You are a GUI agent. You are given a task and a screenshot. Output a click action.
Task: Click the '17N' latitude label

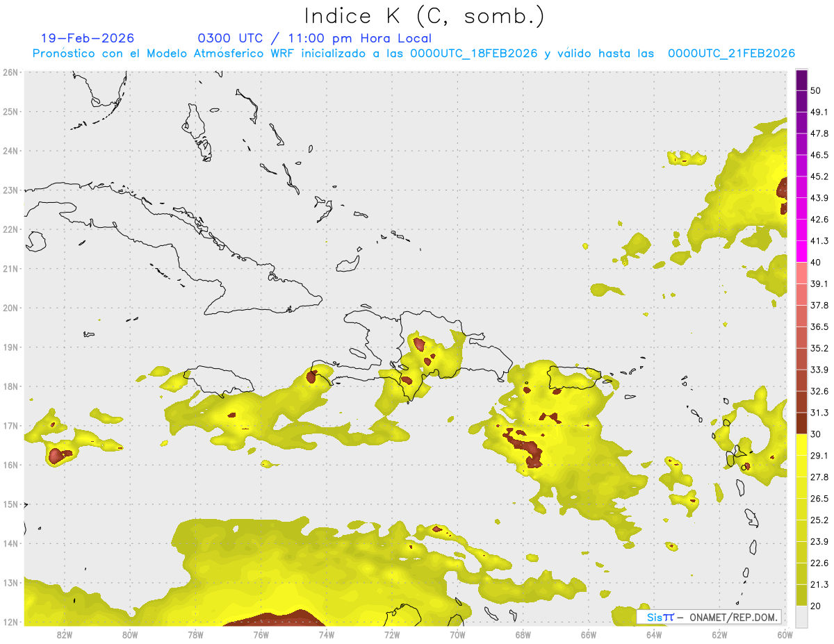[x=10, y=425]
